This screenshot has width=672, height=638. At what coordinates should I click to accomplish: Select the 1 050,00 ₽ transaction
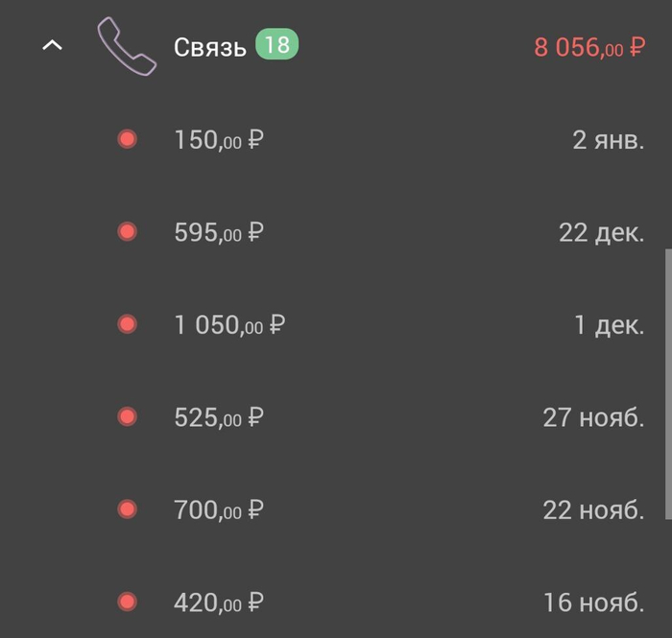tap(230, 325)
